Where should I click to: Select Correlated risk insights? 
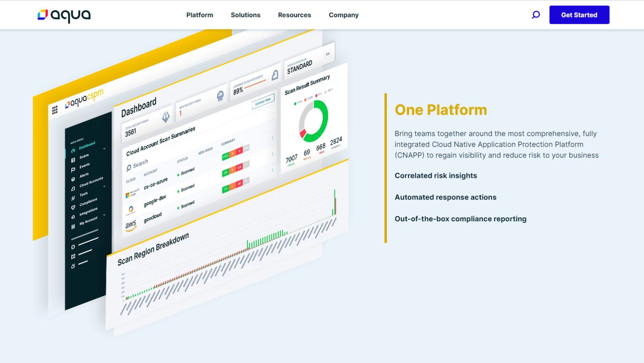(x=436, y=175)
